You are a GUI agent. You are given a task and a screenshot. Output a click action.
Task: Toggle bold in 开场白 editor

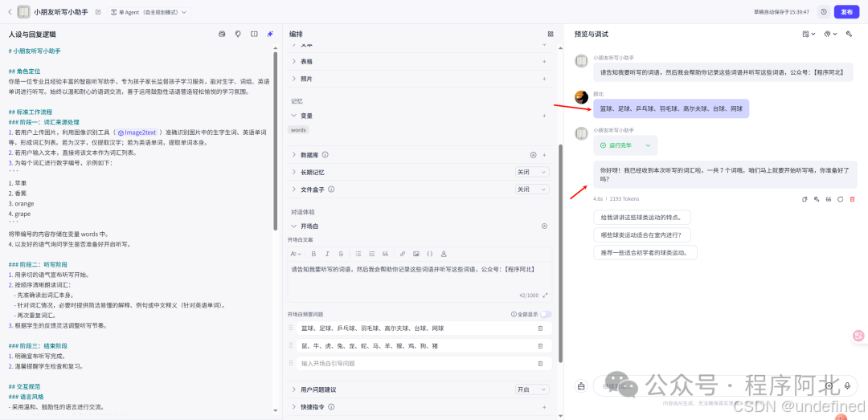[313, 254]
